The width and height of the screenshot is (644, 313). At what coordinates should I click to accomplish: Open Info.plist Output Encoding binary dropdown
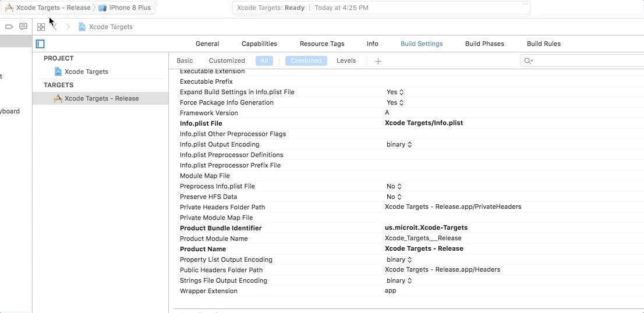399,144
